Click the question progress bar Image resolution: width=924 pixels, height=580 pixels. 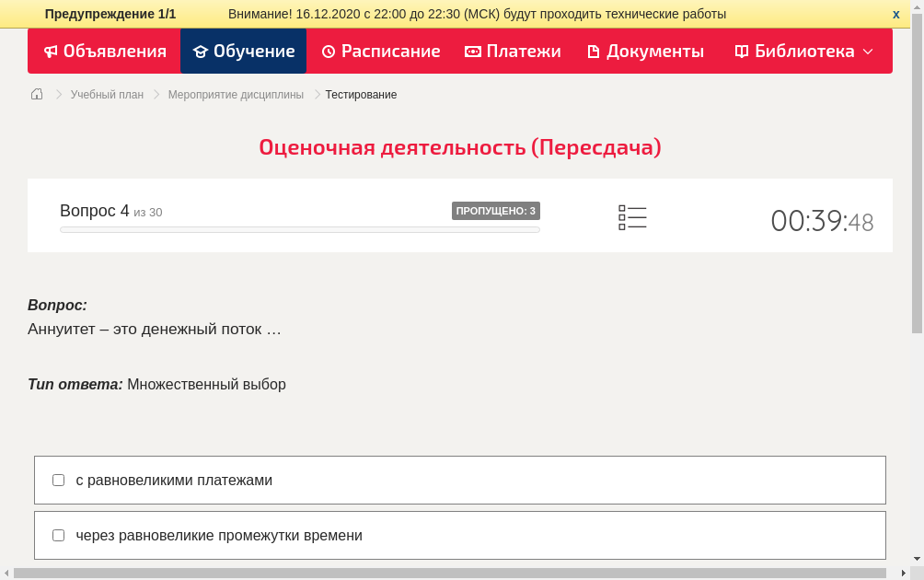pyautogui.click(x=299, y=229)
